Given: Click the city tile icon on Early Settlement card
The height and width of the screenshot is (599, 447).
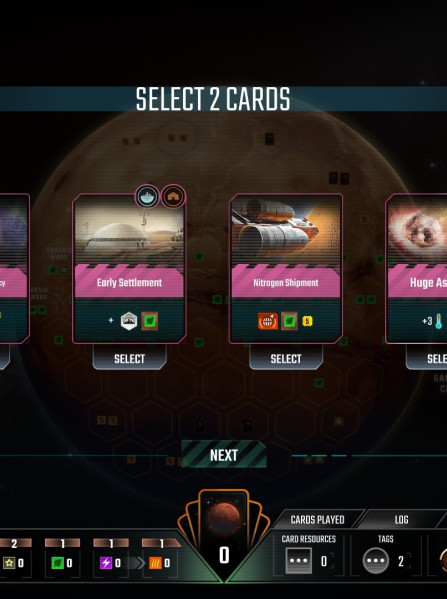Looking at the screenshot, I should pyautogui.click(x=129, y=321).
